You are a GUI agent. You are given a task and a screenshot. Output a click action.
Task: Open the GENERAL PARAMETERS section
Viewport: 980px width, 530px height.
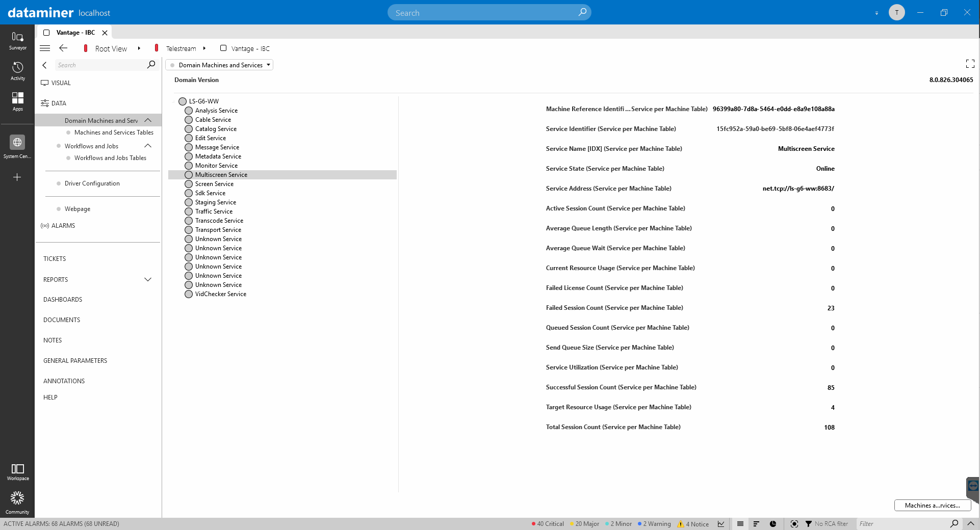(x=75, y=361)
